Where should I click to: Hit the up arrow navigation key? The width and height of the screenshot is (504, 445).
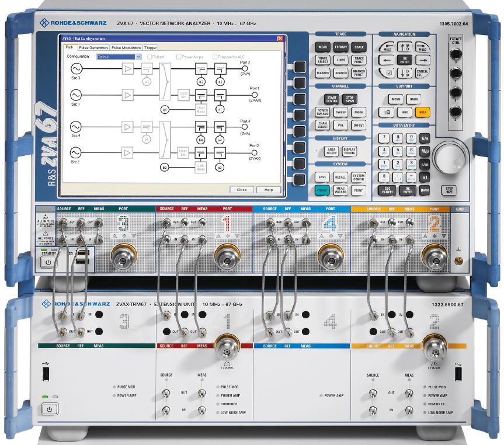(x=405, y=47)
